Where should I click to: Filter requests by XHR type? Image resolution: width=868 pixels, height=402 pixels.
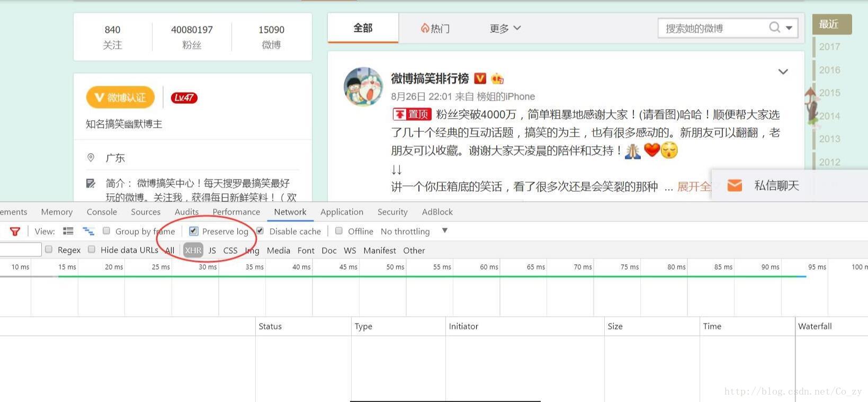(x=193, y=251)
